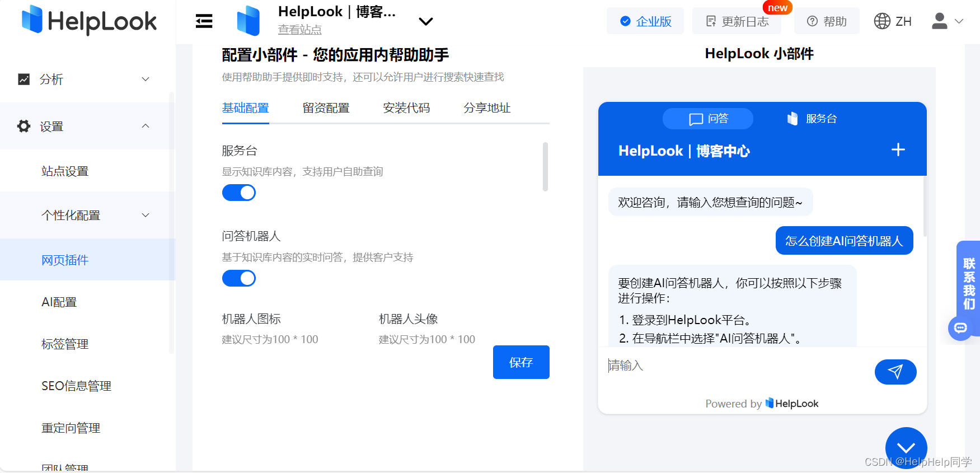Open the site switcher dropdown arrow
980x473 pixels.
(426, 21)
